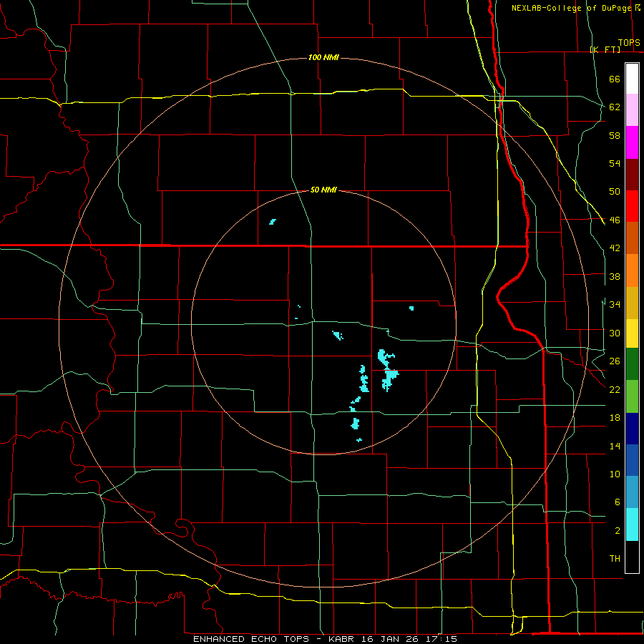Click the dark green legend swatch

pyautogui.click(x=632, y=364)
